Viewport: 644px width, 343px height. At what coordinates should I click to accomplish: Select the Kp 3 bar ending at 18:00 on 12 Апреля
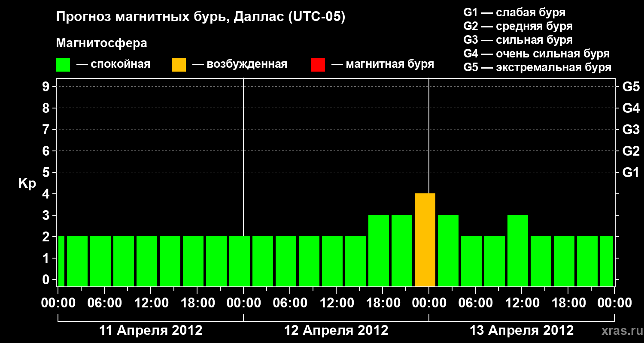coord(379,250)
